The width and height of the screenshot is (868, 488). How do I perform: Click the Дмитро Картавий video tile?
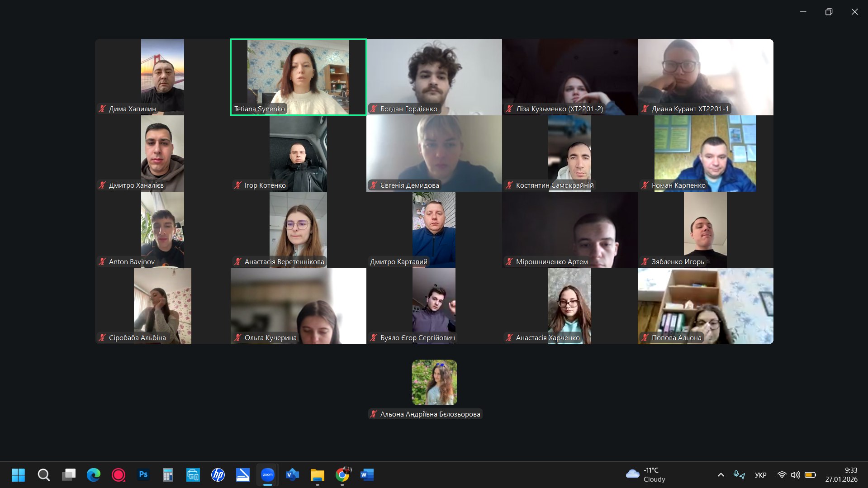coord(434,229)
